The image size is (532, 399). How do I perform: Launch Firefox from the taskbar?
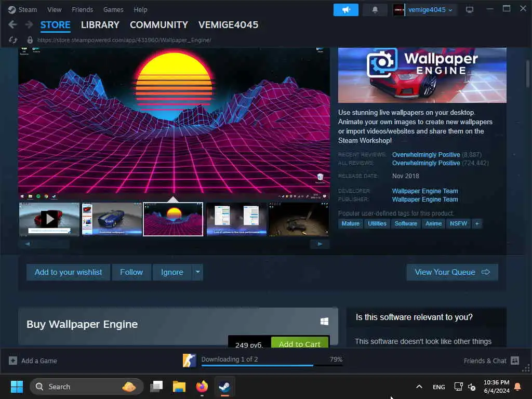tap(202, 387)
